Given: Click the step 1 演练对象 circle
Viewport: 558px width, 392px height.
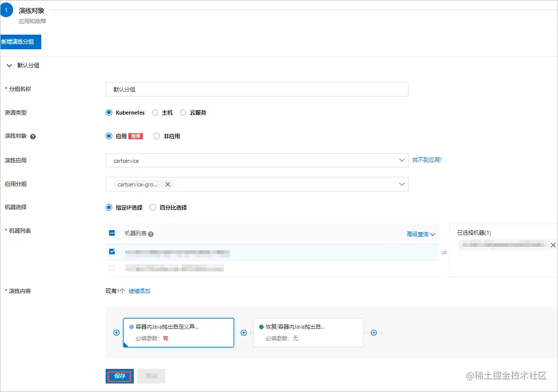Looking at the screenshot, I should click(6, 10).
